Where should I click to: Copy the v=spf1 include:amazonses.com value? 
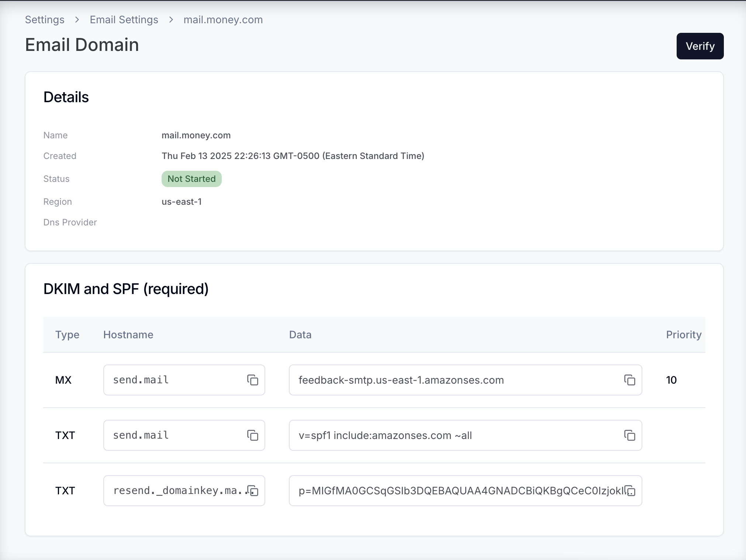[629, 435]
